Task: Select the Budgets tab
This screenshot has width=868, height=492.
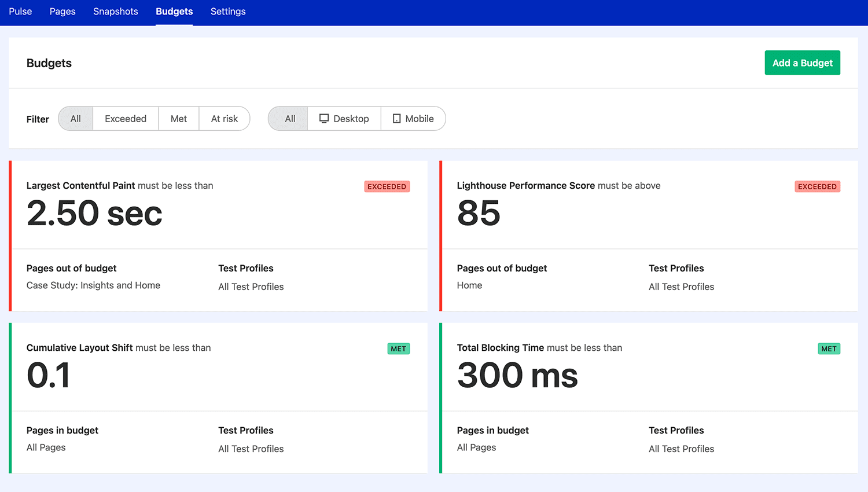Action: click(x=174, y=11)
